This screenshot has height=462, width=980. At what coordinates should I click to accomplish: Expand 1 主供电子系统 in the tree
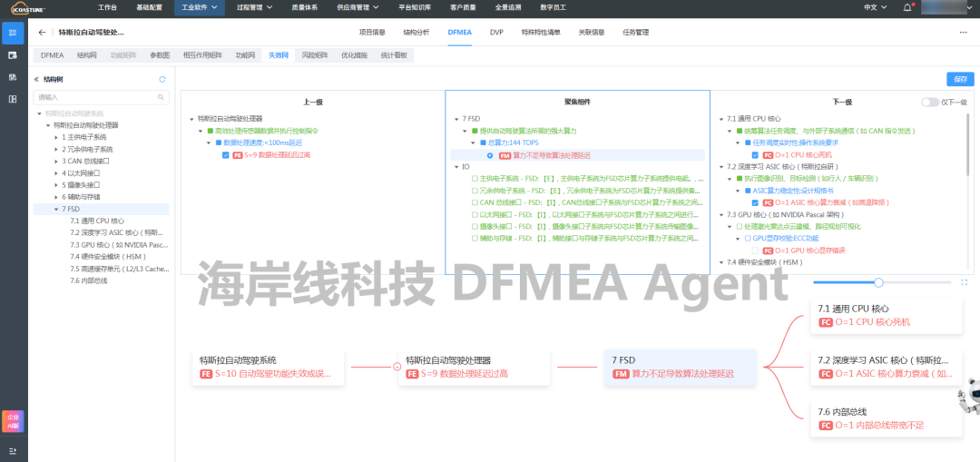[x=55, y=137]
